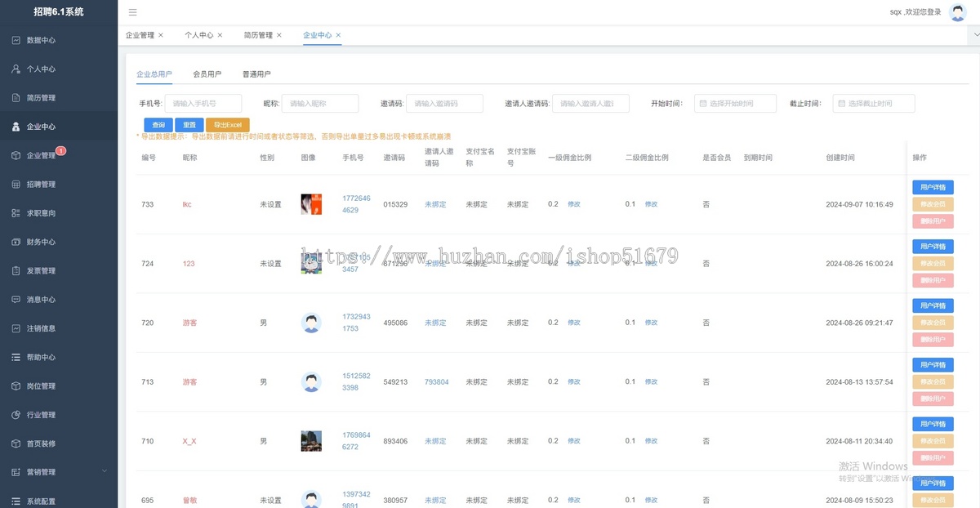This screenshot has width=980, height=508.
Task: Open 岗位管理 sidebar icon
Action: pyautogui.click(x=16, y=385)
